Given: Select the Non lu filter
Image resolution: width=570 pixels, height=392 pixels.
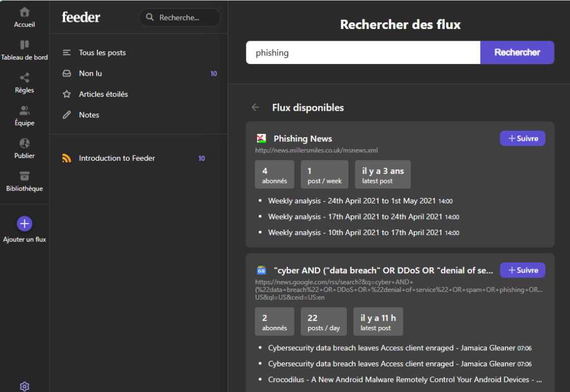Looking at the screenshot, I should pyautogui.click(x=90, y=73).
